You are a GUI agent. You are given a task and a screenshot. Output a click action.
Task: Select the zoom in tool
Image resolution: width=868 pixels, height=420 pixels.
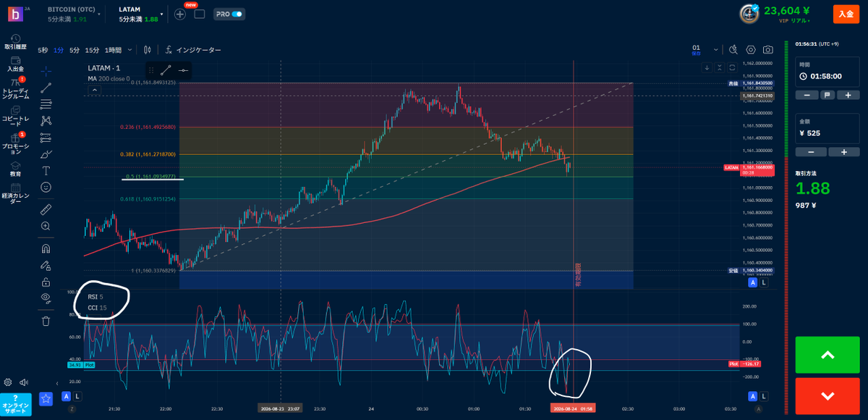pyautogui.click(x=46, y=226)
